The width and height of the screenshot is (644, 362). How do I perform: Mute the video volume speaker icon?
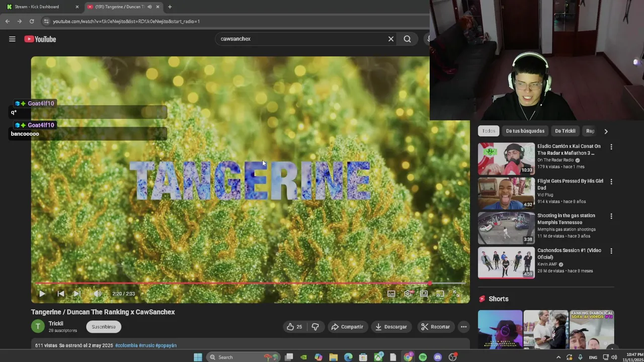(98, 294)
